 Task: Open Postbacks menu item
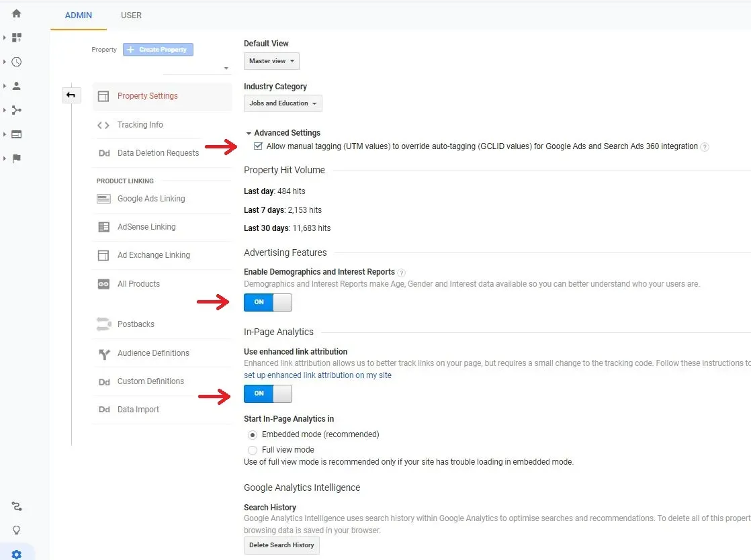pos(162,324)
